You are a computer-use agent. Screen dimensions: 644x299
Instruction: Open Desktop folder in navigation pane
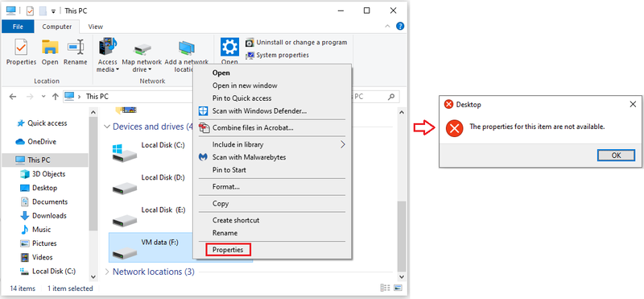(39, 188)
